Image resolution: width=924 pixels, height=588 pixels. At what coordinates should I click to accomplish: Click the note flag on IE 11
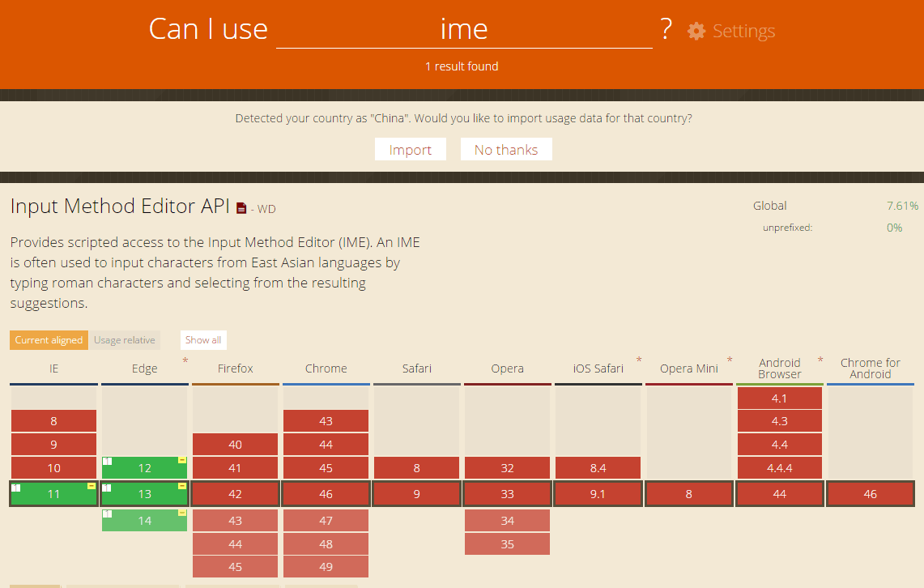pos(16,488)
